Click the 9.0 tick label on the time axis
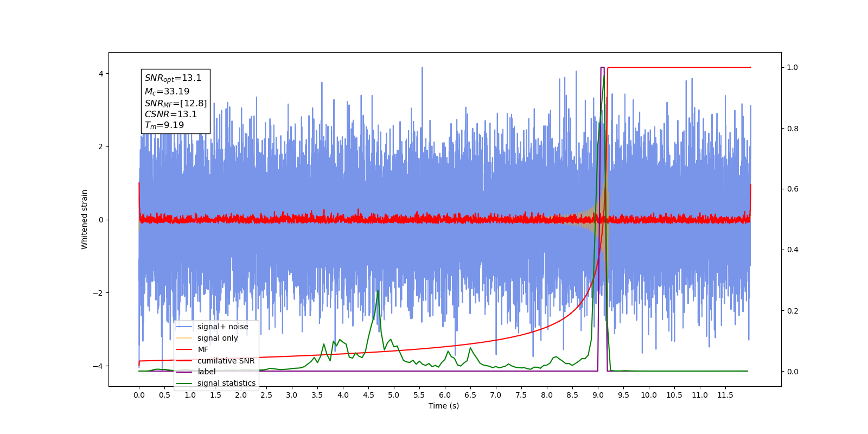Image resolution: width=868 pixels, height=434 pixels. (598, 395)
